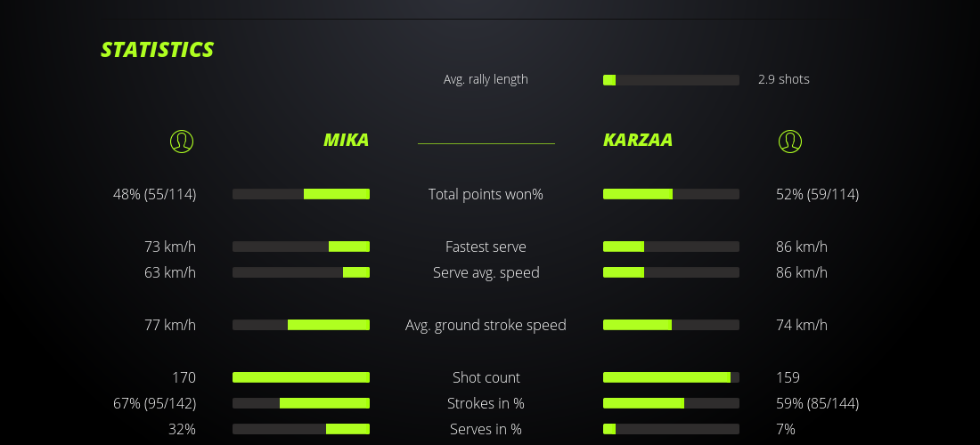
Task: Click the Total points won% label
Action: pos(486,194)
